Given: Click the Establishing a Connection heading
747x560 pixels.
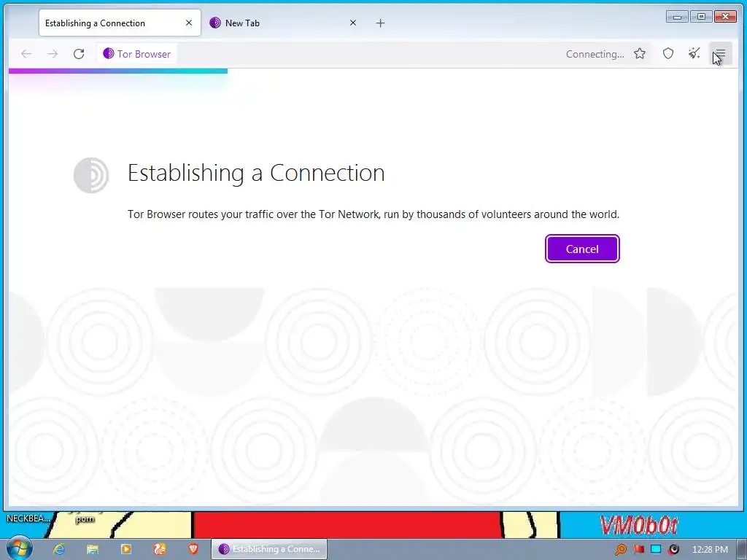Looking at the screenshot, I should click(x=256, y=172).
